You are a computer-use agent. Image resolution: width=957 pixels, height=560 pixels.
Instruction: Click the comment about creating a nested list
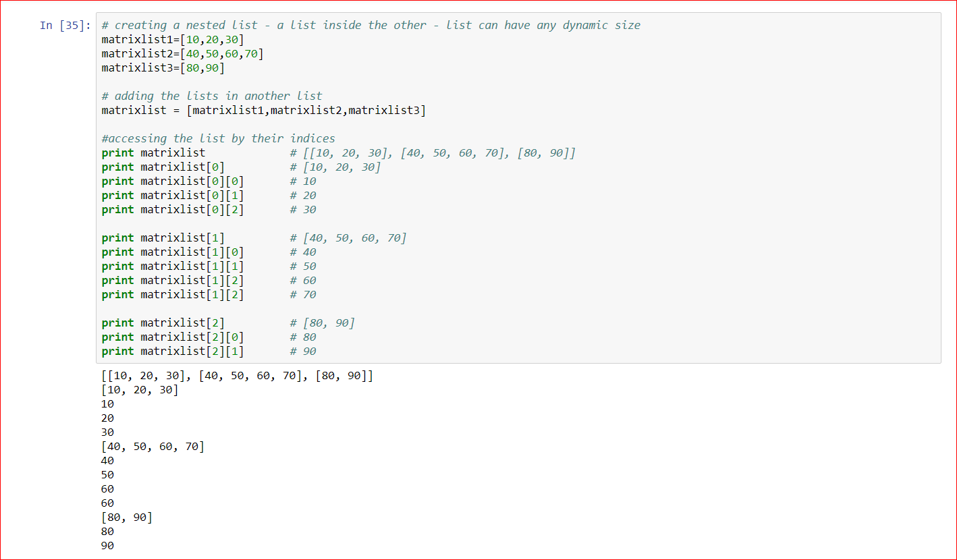tap(371, 26)
